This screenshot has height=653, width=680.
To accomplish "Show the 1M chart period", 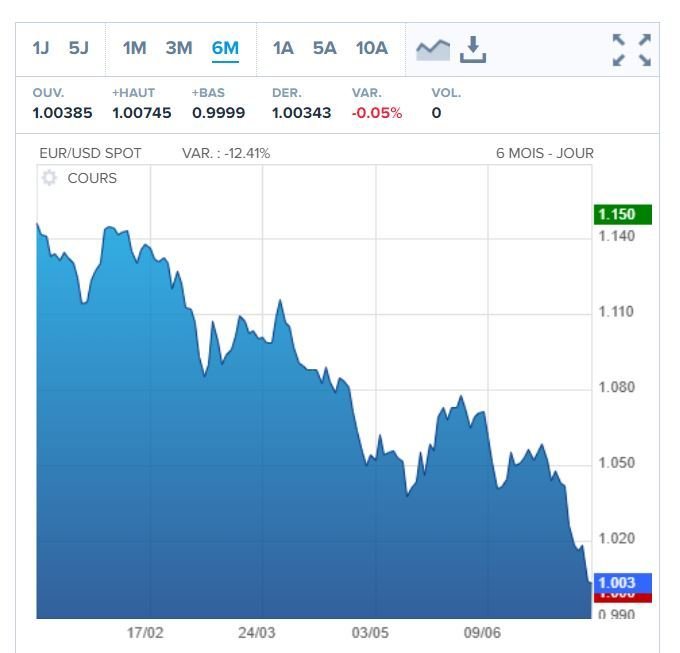I will [x=135, y=48].
